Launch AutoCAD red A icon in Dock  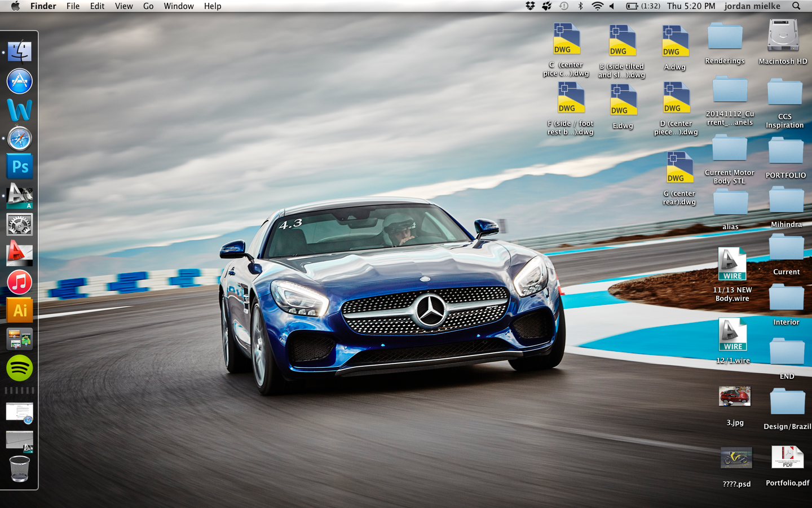pyautogui.click(x=20, y=253)
